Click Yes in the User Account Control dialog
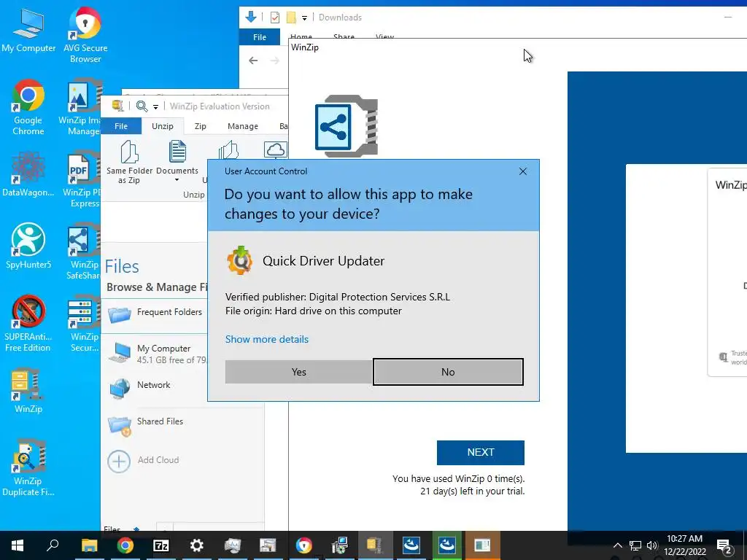Screen dimensions: 747x560 pos(298,372)
